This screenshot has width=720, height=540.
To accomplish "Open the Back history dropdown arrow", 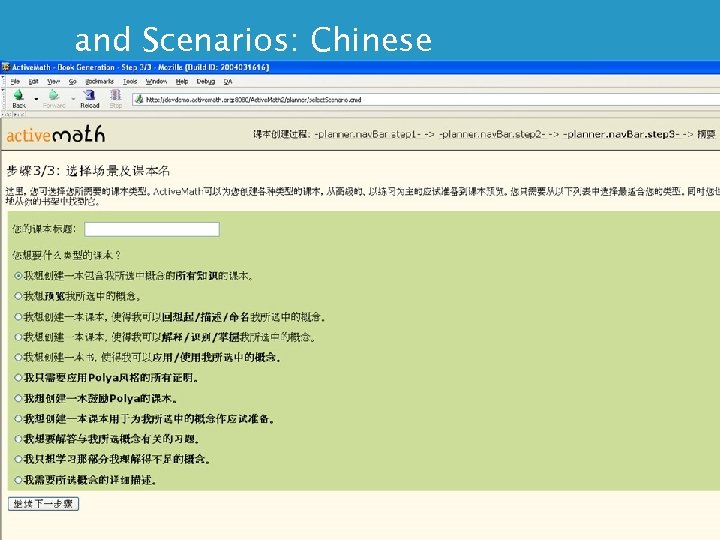I will pyautogui.click(x=36, y=98).
